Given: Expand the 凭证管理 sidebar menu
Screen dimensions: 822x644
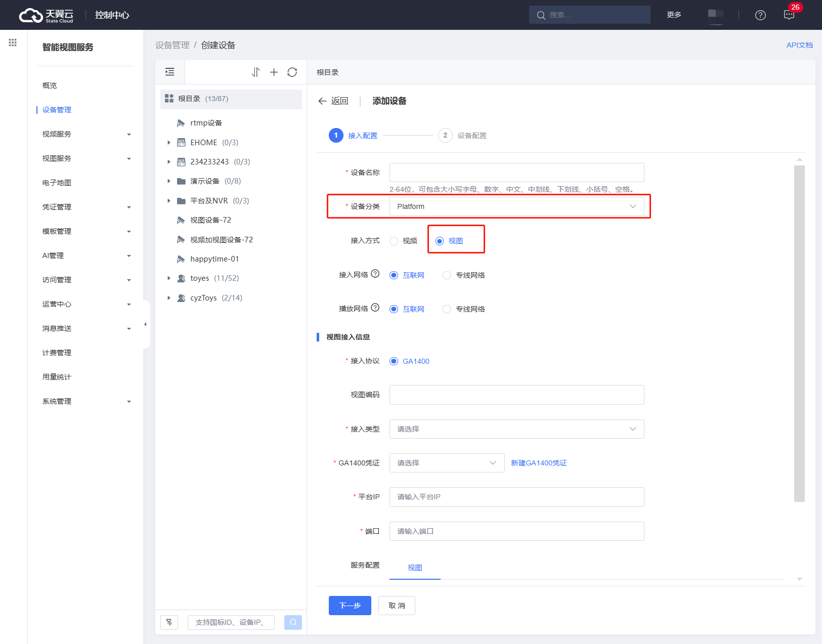Looking at the screenshot, I should [85, 207].
